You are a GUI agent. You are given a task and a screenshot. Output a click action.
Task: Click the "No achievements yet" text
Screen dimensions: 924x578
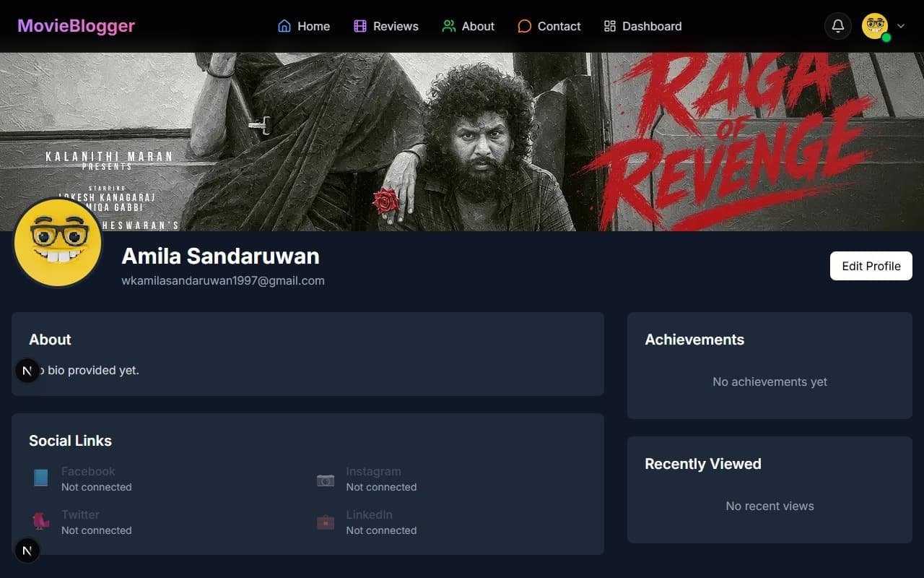point(770,381)
